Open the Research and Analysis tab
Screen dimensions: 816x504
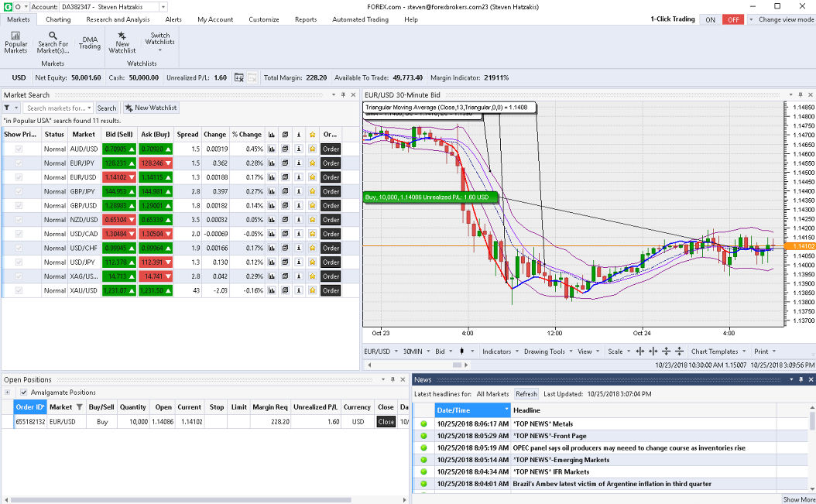coord(118,19)
